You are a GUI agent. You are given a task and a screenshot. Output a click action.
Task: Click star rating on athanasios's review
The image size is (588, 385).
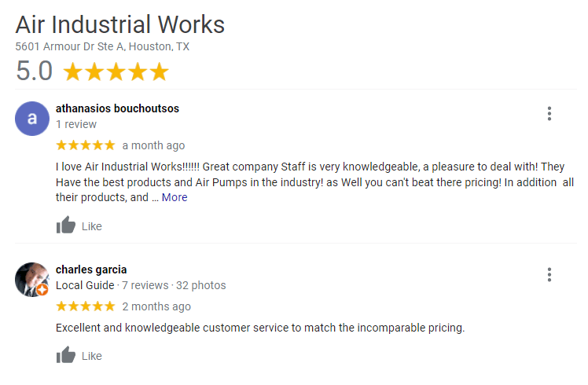coord(86,145)
